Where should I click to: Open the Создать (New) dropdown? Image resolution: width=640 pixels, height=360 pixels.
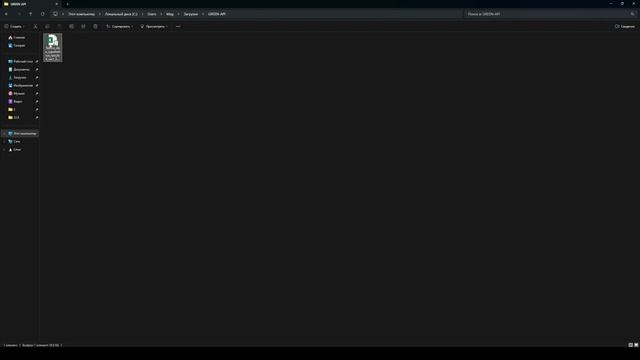14,27
